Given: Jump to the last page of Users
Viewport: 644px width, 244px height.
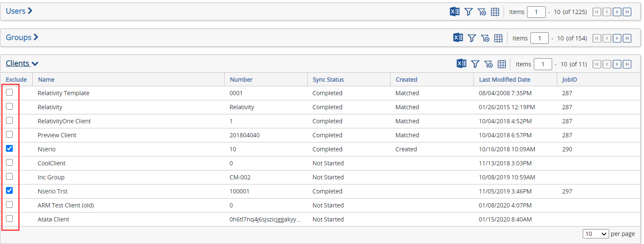Looking at the screenshot, I should click(627, 12).
